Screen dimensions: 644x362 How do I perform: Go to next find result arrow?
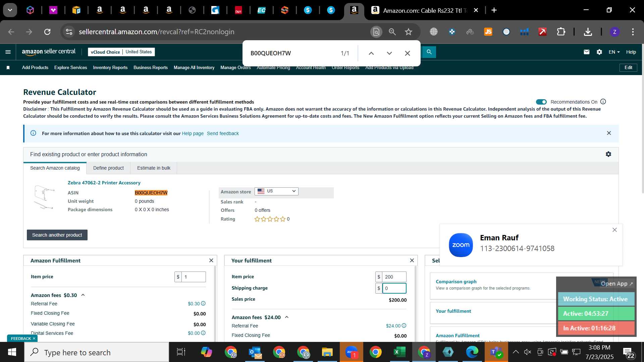pos(389,53)
